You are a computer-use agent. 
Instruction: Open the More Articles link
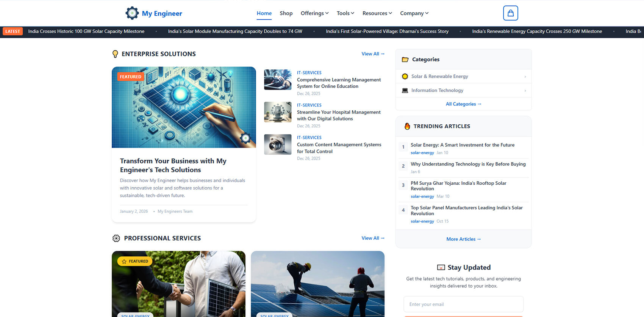tap(463, 239)
